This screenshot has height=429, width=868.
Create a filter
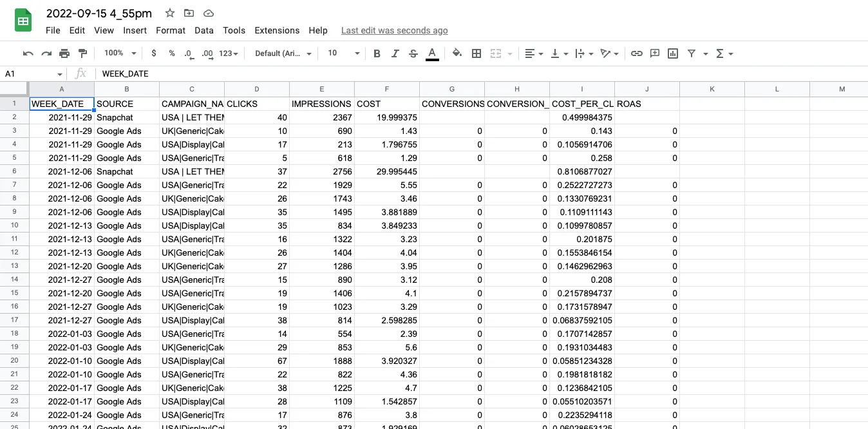(x=692, y=53)
